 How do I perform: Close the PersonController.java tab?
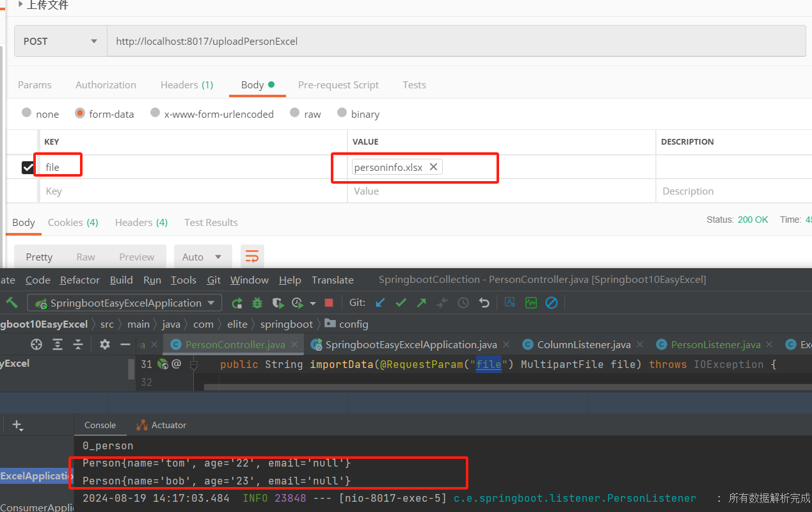pyautogui.click(x=294, y=344)
